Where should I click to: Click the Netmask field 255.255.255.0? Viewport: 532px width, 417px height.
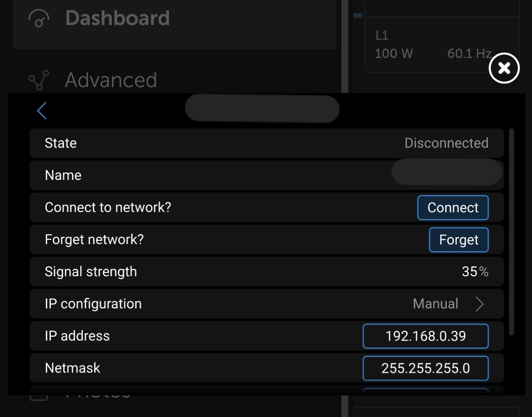(426, 368)
